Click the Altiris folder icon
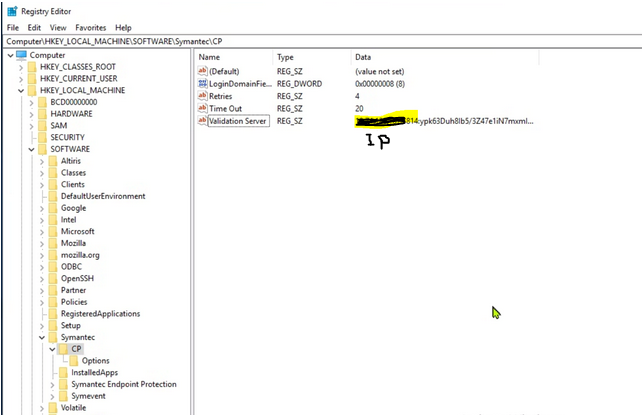Image resolution: width=642 pixels, height=415 pixels. click(53, 161)
